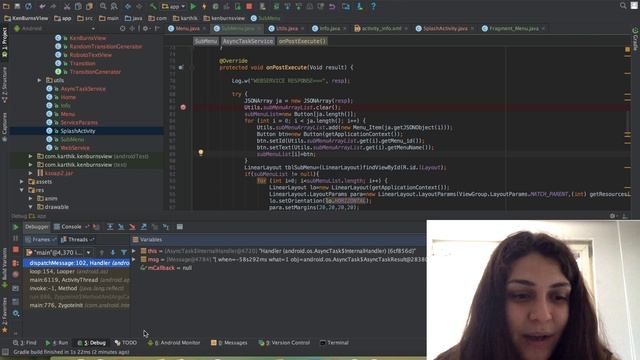The height and width of the screenshot is (360, 640).
Task: Open the Android Monitor tool window
Action: pos(174,343)
